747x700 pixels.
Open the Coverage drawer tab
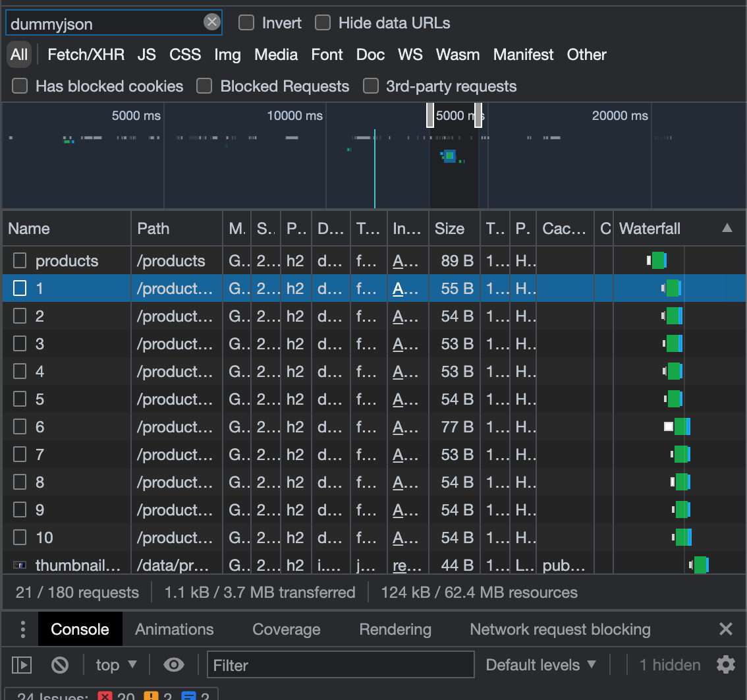click(x=286, y=629)
